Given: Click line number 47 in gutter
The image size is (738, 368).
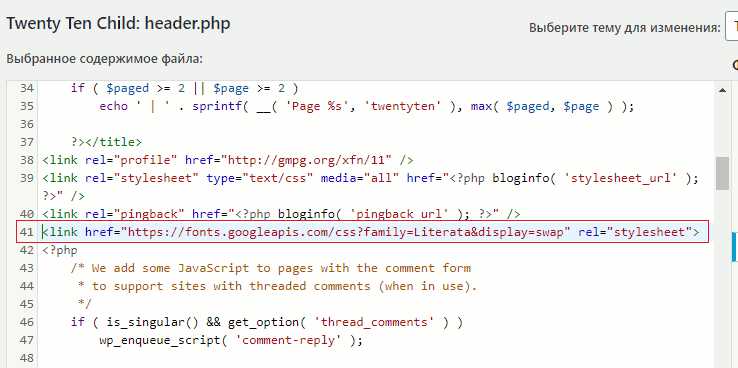Looking at the screenshot, I should pos(27,340).
